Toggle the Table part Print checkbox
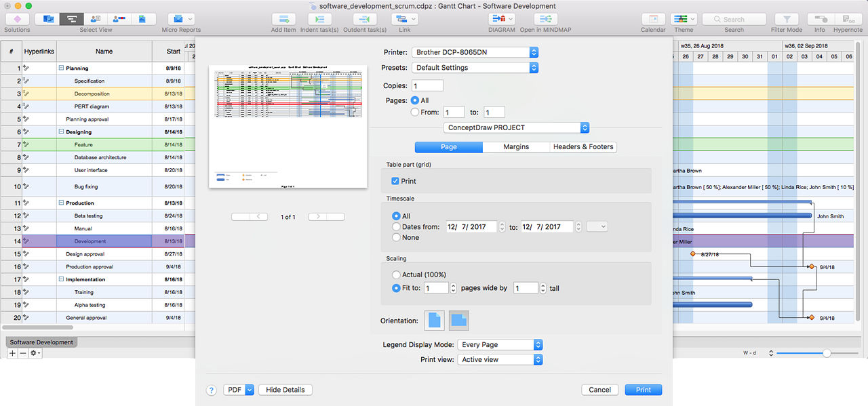868x406 pixels. [x=395, y=181]
